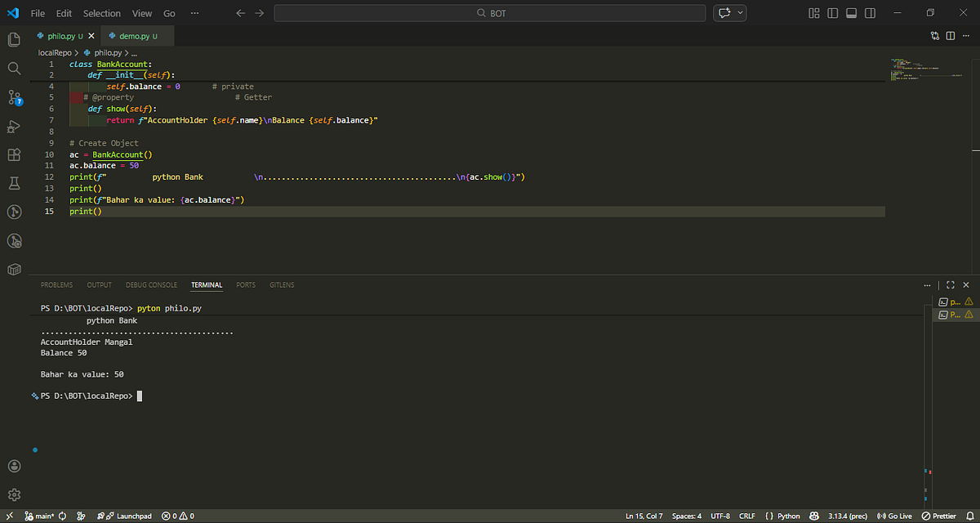Viewport: 980px width, 523px height.
Task: Change the CRLF end of line sequence
Action: point(747,516)
